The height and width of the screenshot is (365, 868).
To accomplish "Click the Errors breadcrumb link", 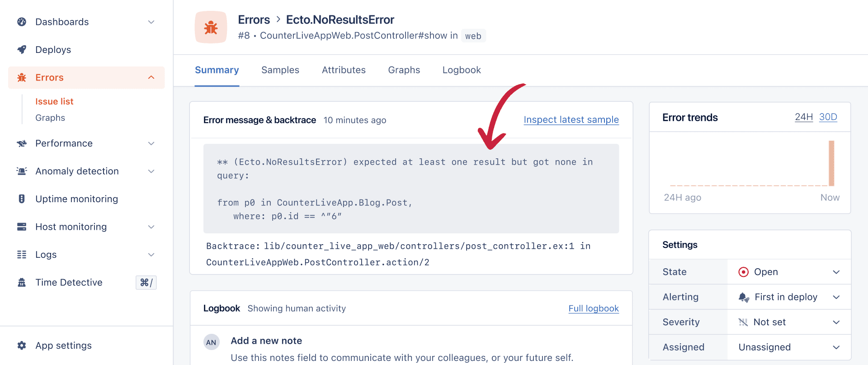I will pos(254,20).
